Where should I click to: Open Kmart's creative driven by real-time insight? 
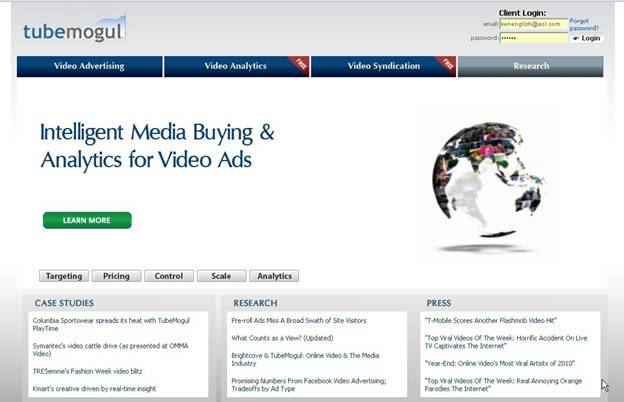[x=94, y=389]
